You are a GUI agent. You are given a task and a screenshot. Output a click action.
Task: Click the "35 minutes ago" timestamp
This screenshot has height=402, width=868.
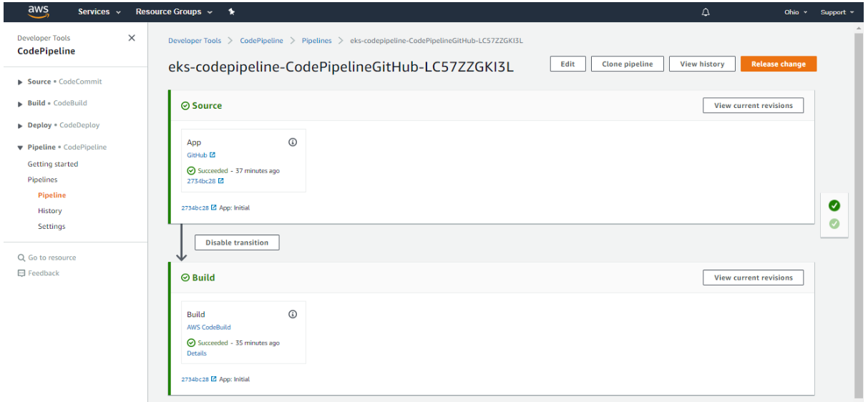tap(258, 343)
